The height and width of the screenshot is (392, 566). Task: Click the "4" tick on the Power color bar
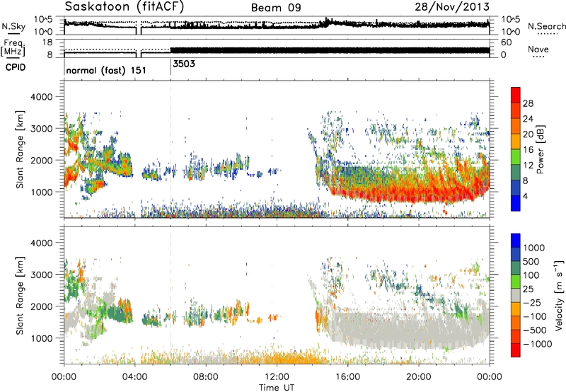point(525,196)
